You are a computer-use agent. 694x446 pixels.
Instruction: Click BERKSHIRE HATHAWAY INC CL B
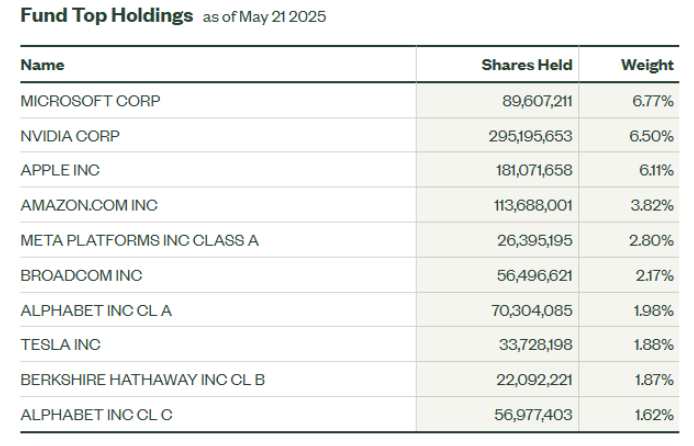tap(142, 380)
